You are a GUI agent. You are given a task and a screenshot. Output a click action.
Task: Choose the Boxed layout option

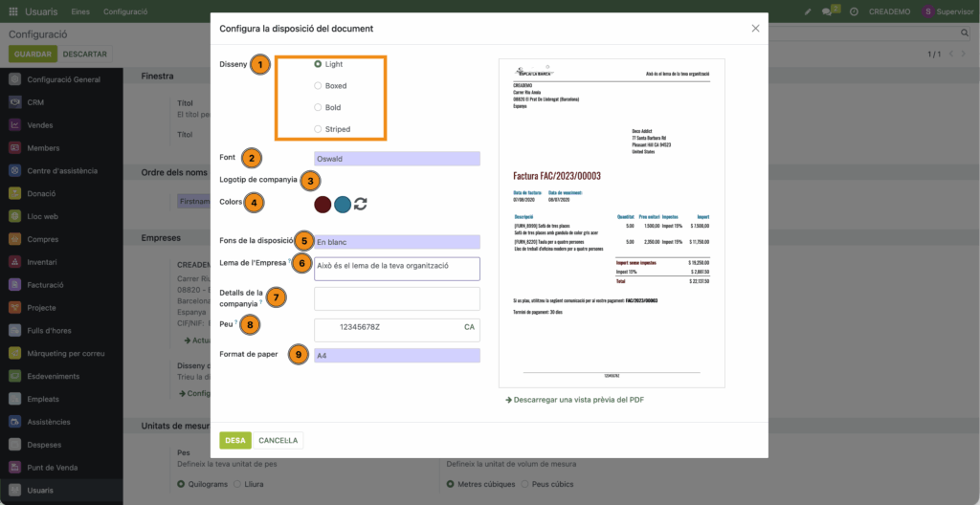[318, 86]
